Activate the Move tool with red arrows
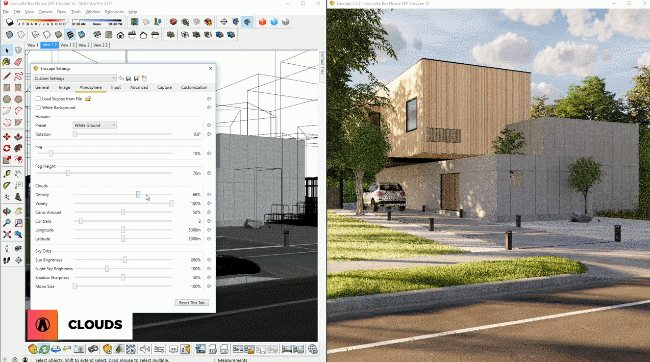The image size is (650, 362). click(7, 136)
